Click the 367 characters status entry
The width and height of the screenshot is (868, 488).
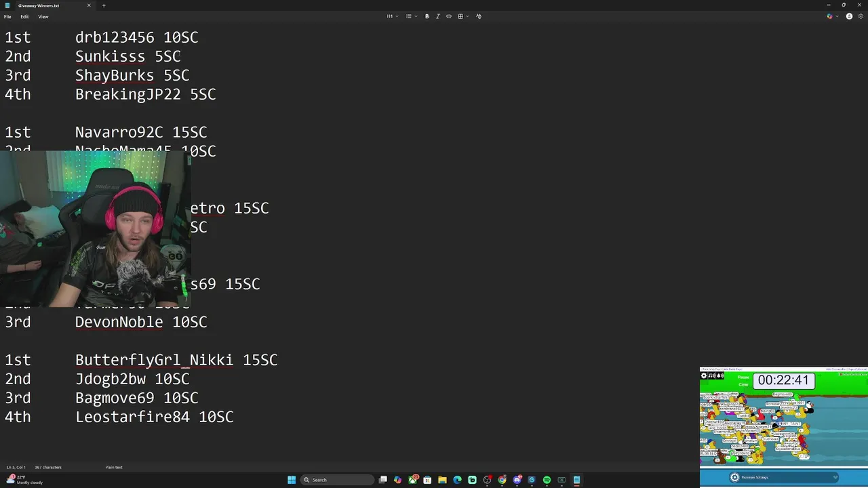[x=48, y=467]
